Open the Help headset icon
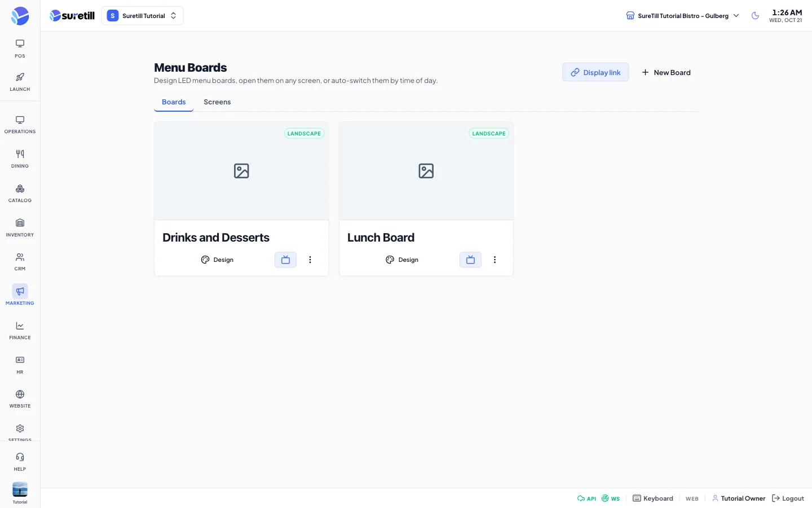The image size is (812, 508). click(x=20, y=457)
